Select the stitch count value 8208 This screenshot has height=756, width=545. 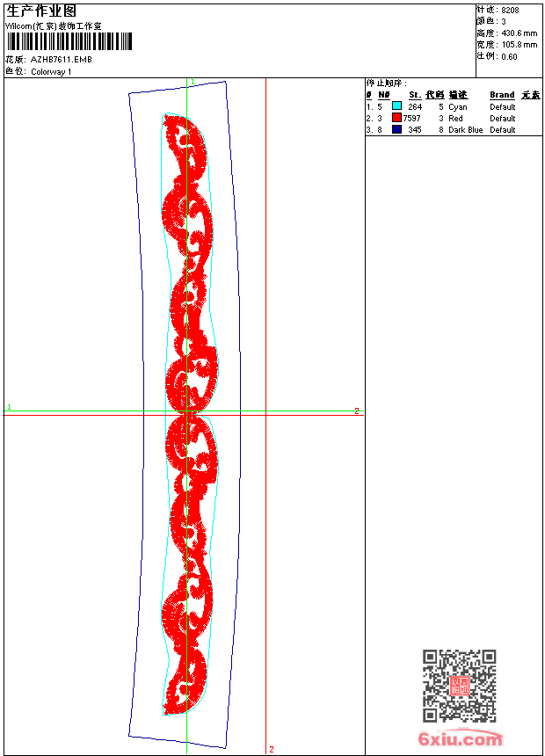pos(510,11)
